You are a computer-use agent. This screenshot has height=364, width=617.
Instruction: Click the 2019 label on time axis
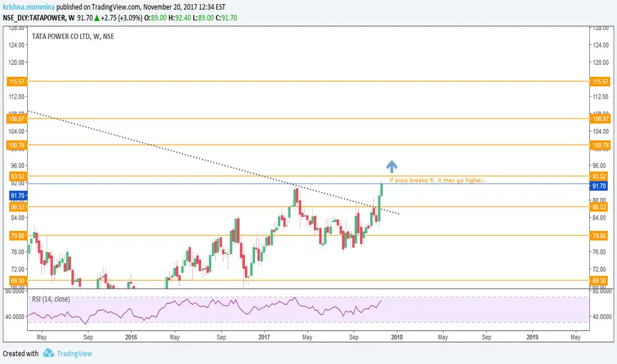[x=532, y=337]
